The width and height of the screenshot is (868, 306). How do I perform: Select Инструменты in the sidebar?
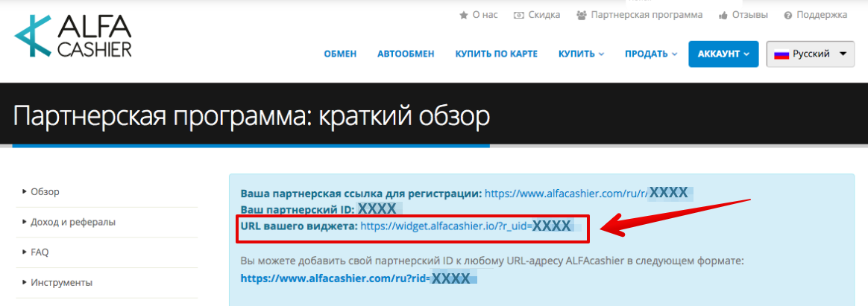pyautogui.click(x=61, y=283)
